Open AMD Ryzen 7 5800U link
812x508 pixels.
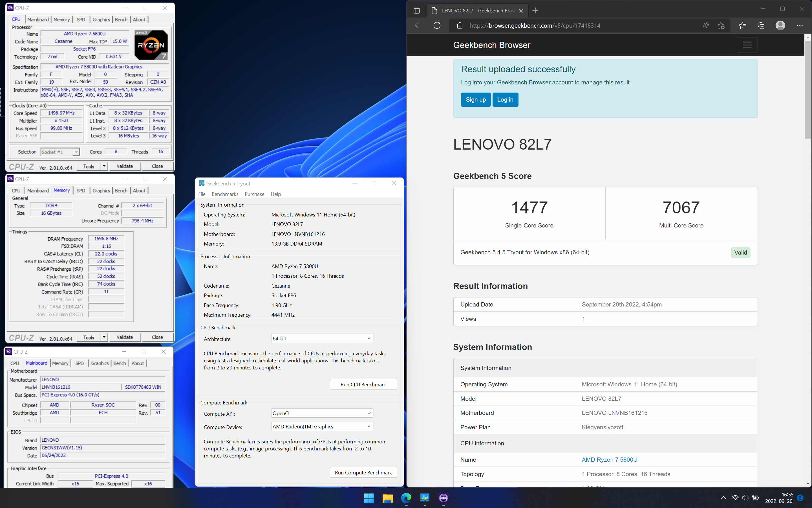[x=609, y=460]
